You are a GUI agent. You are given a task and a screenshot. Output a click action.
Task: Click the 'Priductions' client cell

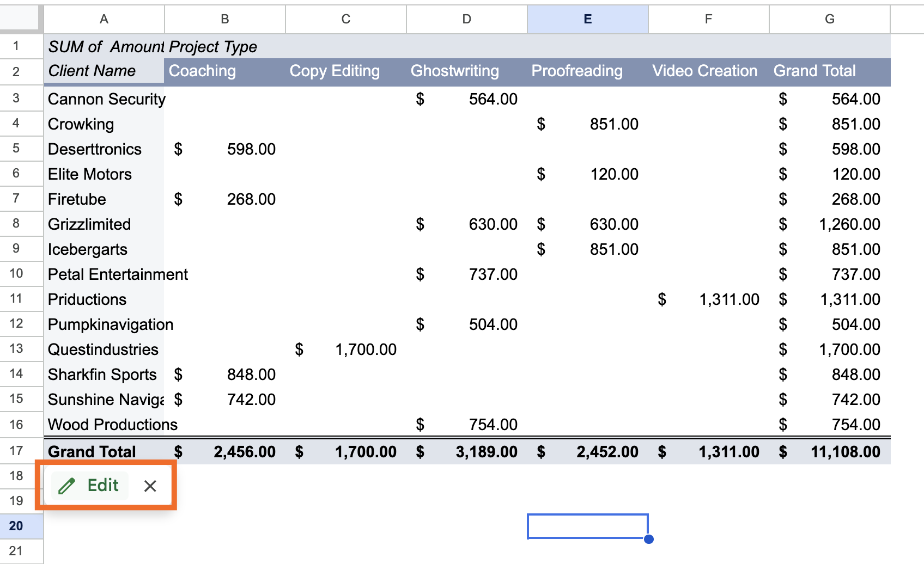[104, 299]
